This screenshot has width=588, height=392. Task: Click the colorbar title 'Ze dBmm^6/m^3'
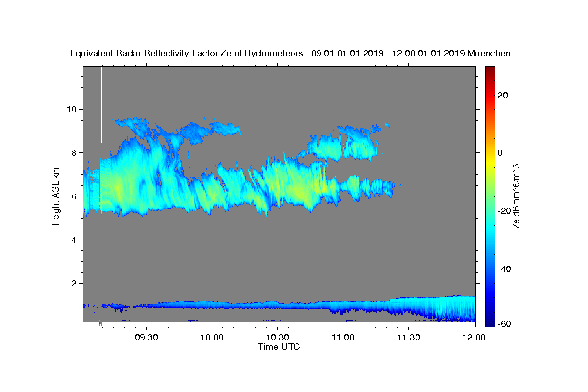(516, 196)
